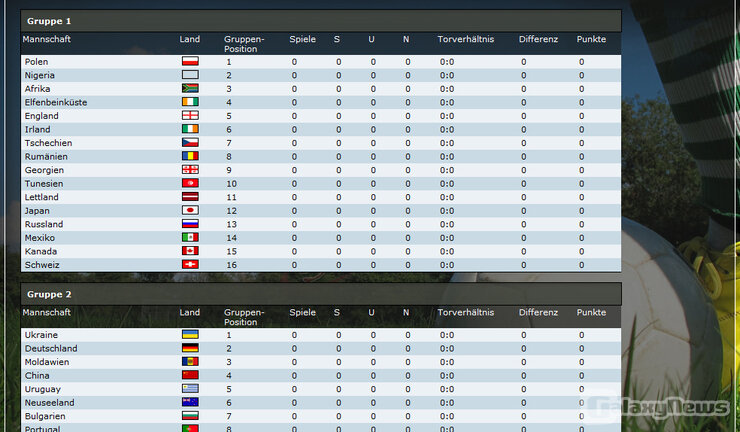Click the Poland flag icon
The image size is (740, 432).
189,62
